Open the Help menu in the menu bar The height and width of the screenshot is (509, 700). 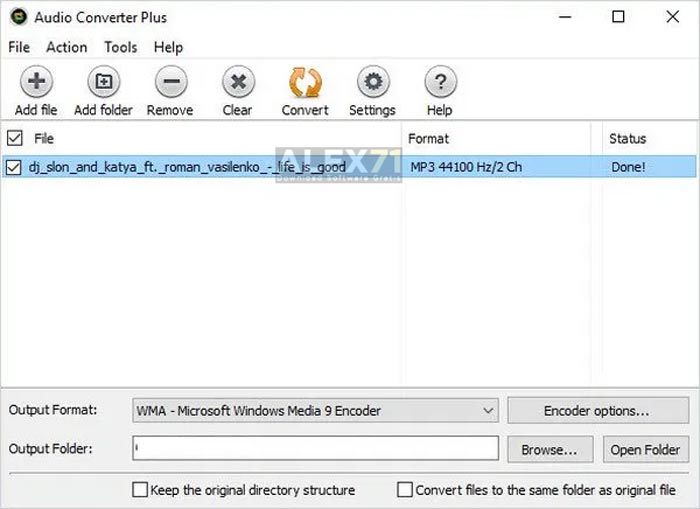[168, 47]
